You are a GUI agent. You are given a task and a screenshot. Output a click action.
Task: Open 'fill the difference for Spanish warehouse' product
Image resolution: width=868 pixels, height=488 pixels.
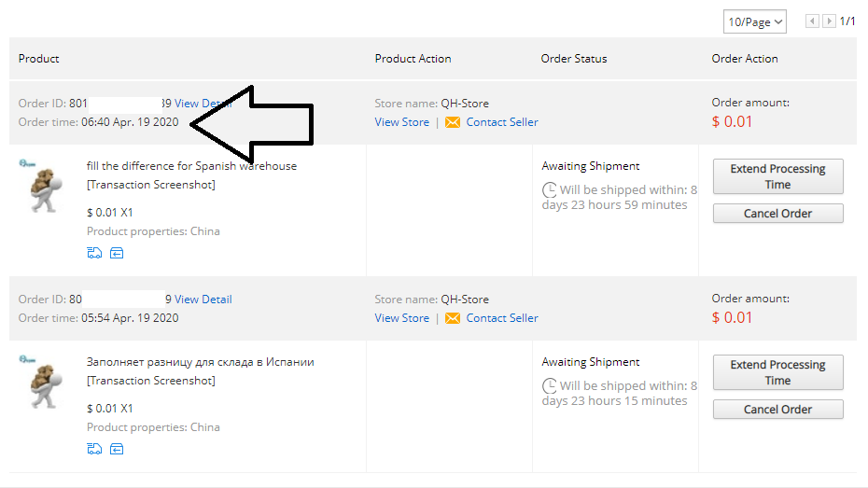191,166
